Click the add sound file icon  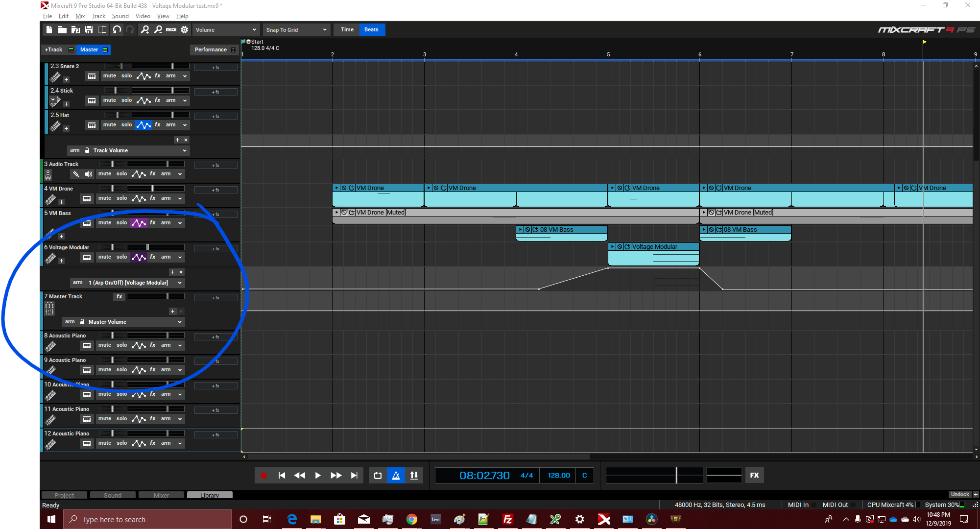75,30
